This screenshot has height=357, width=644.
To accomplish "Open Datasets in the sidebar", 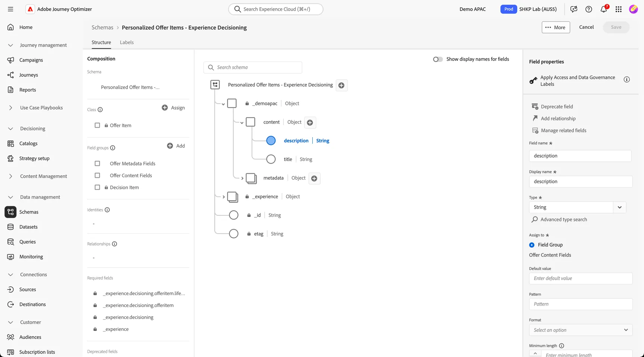I will [28, 227].
